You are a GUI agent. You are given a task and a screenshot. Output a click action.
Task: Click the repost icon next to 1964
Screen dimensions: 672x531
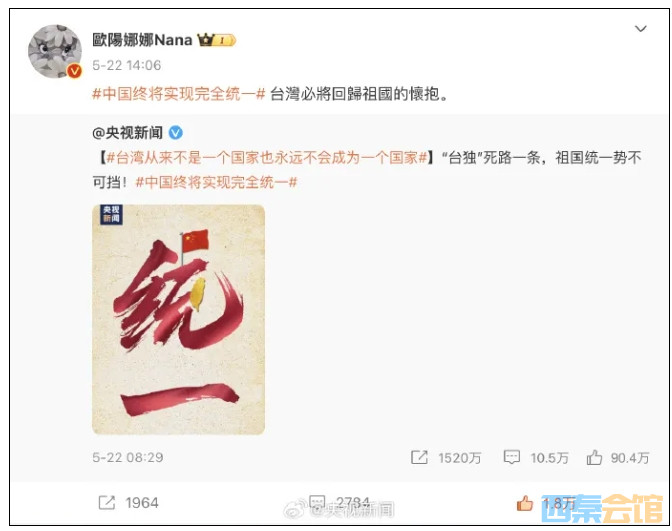point(107,502)
